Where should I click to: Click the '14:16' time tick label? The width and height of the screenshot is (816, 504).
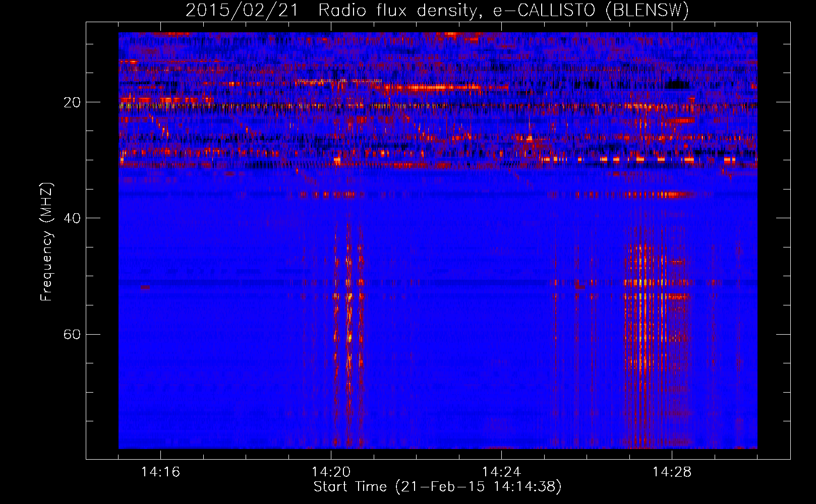[x=160, y=472]
